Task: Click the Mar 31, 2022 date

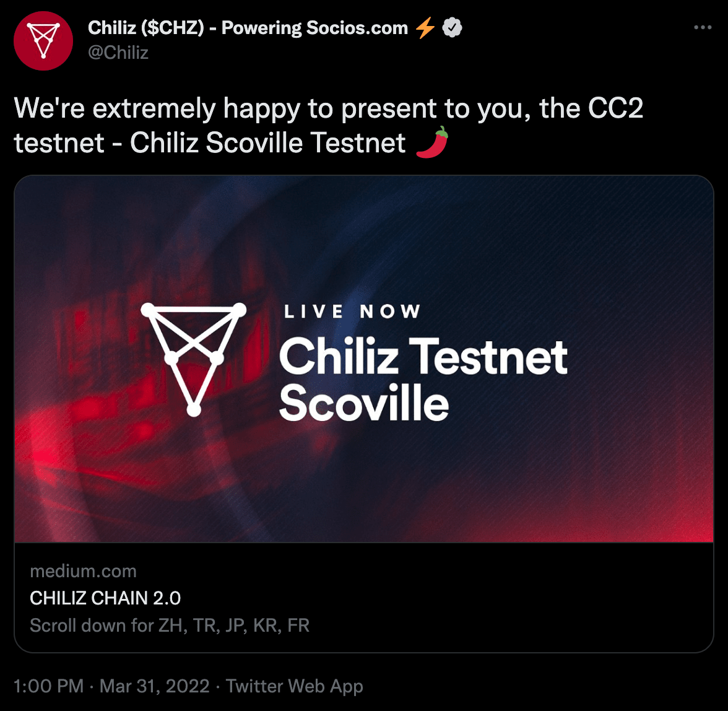Action: pos(155,686)
